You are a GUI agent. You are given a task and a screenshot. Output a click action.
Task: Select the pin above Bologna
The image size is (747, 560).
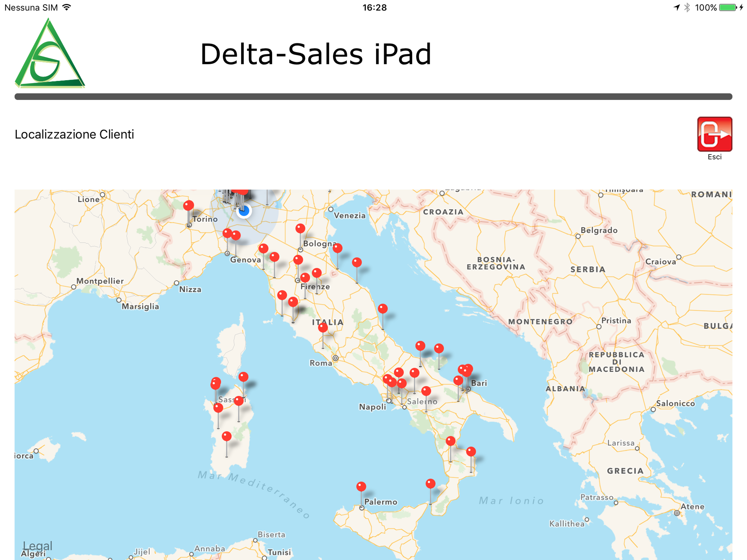click(x=300, y=229)
